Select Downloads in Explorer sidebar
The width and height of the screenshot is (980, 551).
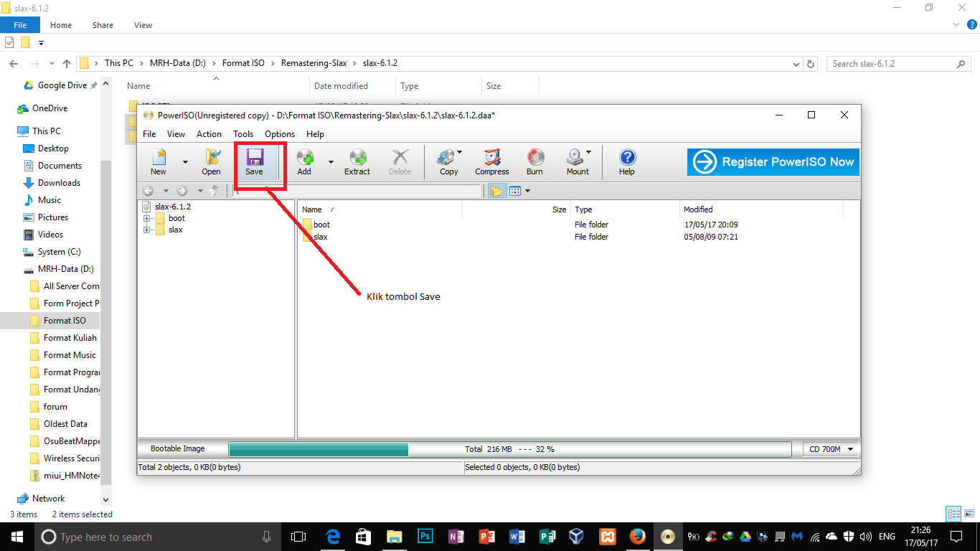[x=59, y=183]
